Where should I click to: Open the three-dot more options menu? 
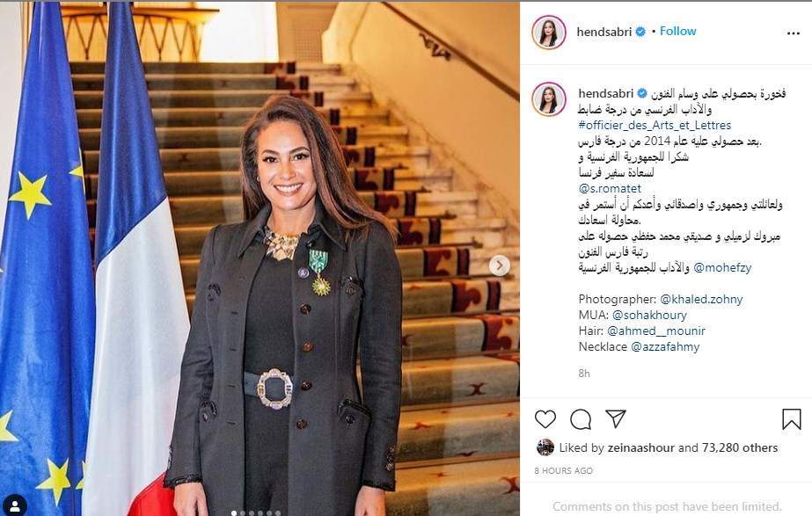pyautogui.click(x=793, y=33)
